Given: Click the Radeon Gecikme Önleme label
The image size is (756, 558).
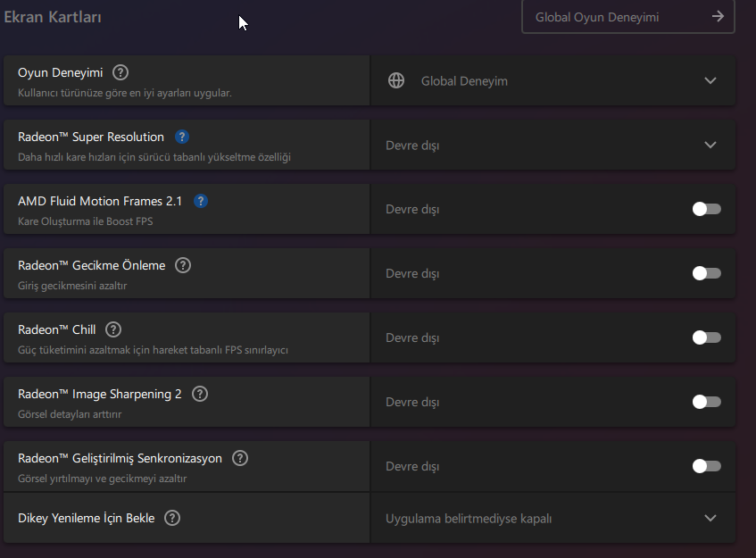Looking at the screenshot, I should pos(92,265).
